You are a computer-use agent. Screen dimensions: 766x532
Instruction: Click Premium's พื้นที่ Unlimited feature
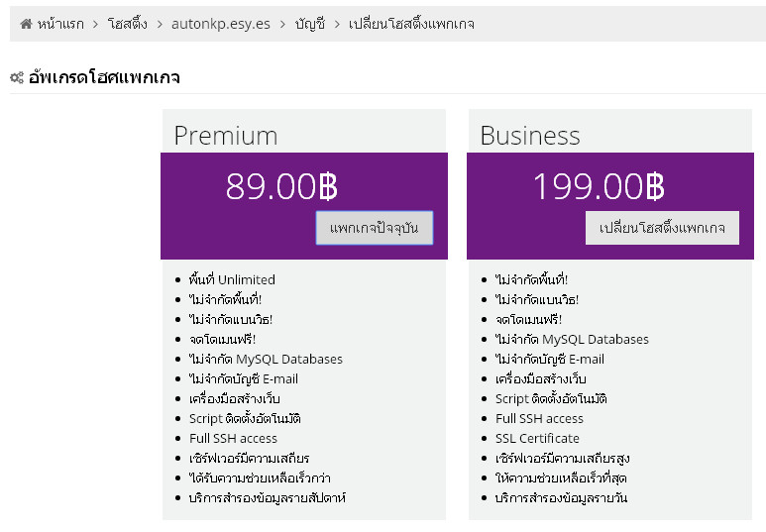point(232,279)
